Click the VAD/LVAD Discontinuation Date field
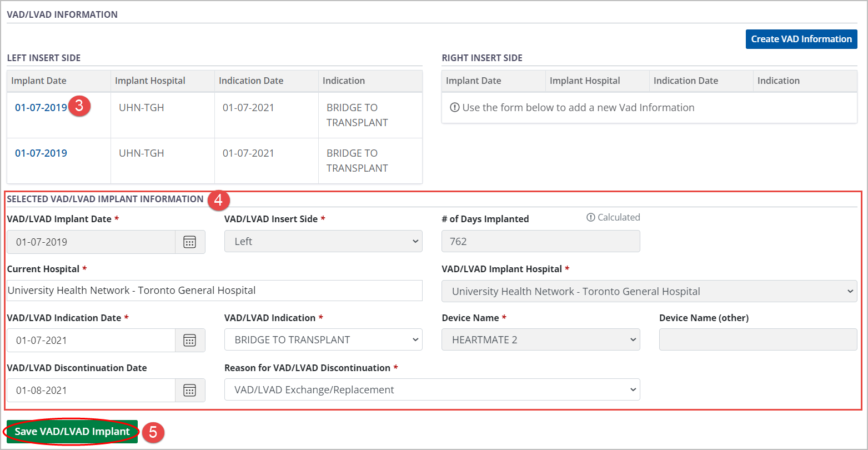Viewport: 868px width, 450px height. click(92, 391)
